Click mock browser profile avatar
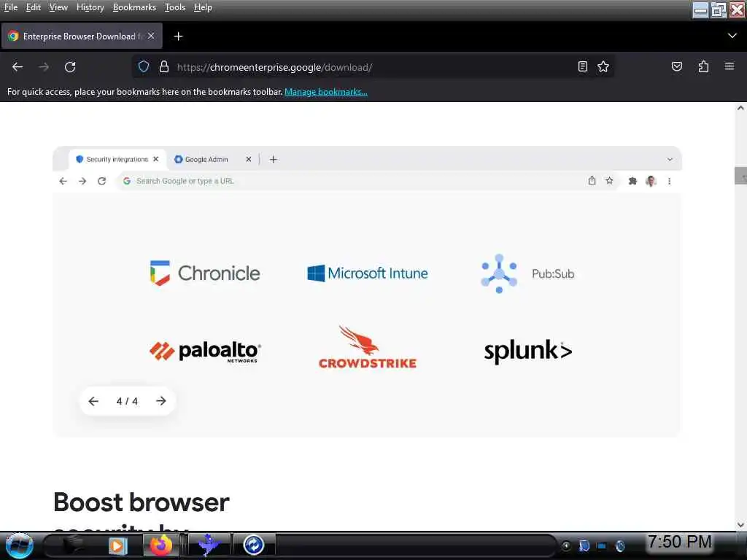Viewport: 747px width, 560px height. pyautogui.click(x=651, y=181)
